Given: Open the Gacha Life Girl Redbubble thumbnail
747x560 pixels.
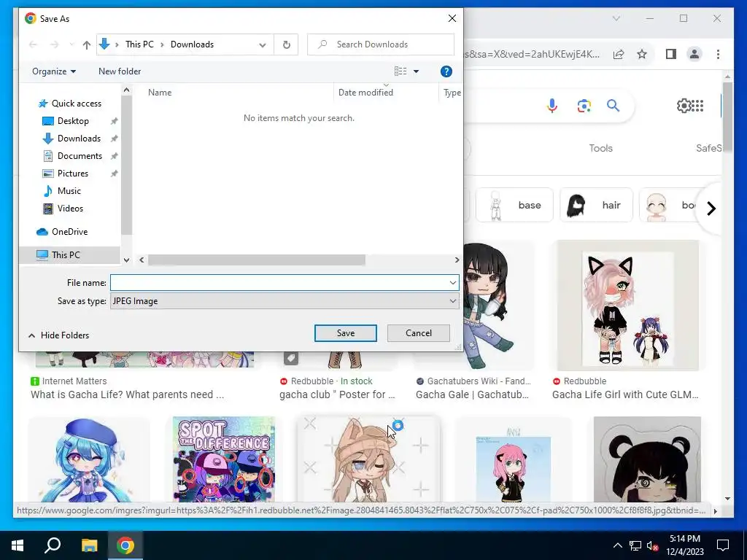Looking at the screenshot, I should (628, 306).
